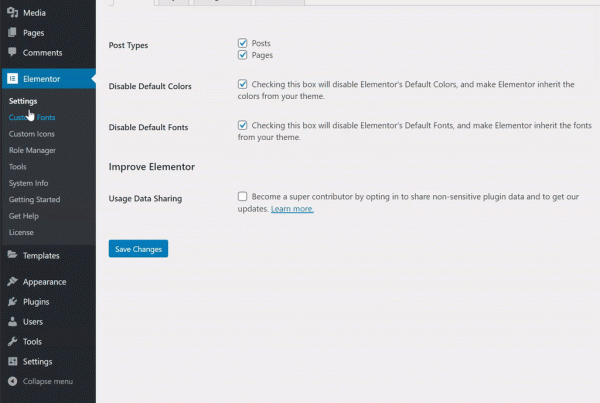Enable Usage Data Sharing checkbox
This screenshot has width=600, height=403.
coord(243,196)
